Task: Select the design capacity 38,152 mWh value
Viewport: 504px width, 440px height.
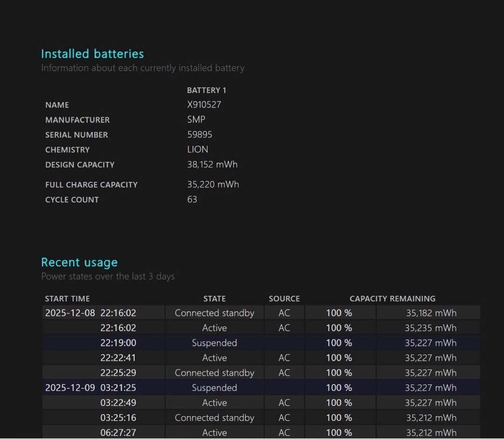Action: coord(212,164)
